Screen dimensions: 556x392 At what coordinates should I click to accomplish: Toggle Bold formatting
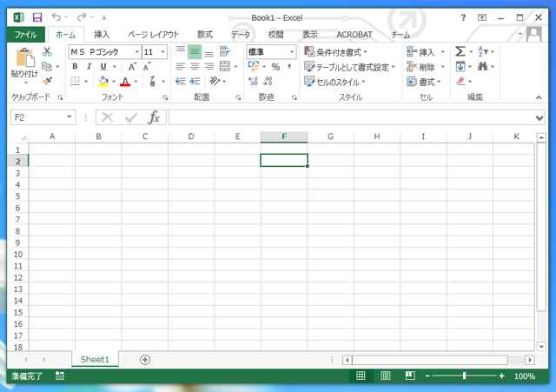[x=75, y=66]
